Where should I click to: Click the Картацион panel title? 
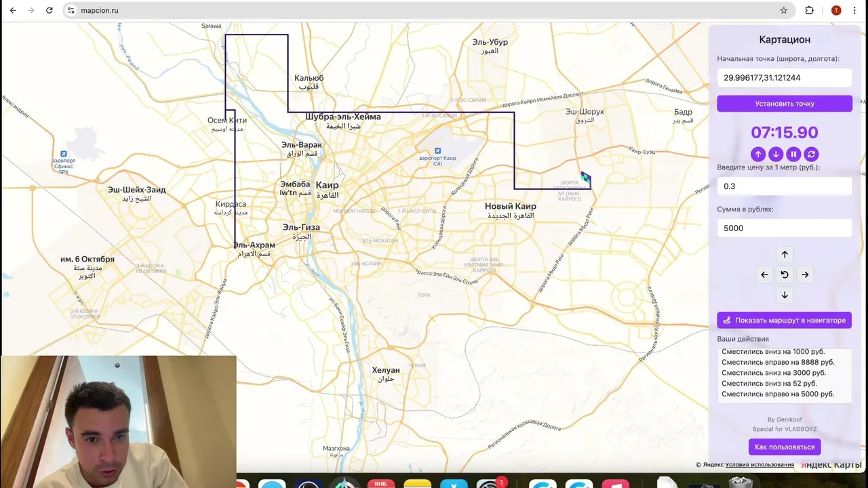click(785, 39)
